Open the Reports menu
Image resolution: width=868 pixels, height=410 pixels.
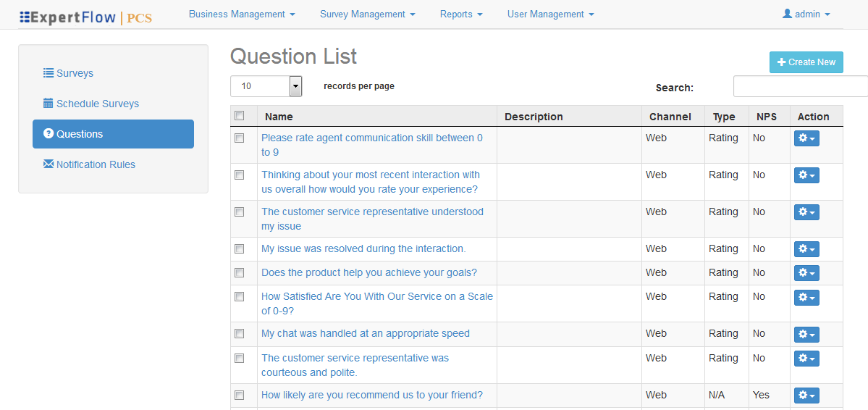pyautogui.click(x=461, y=14)
